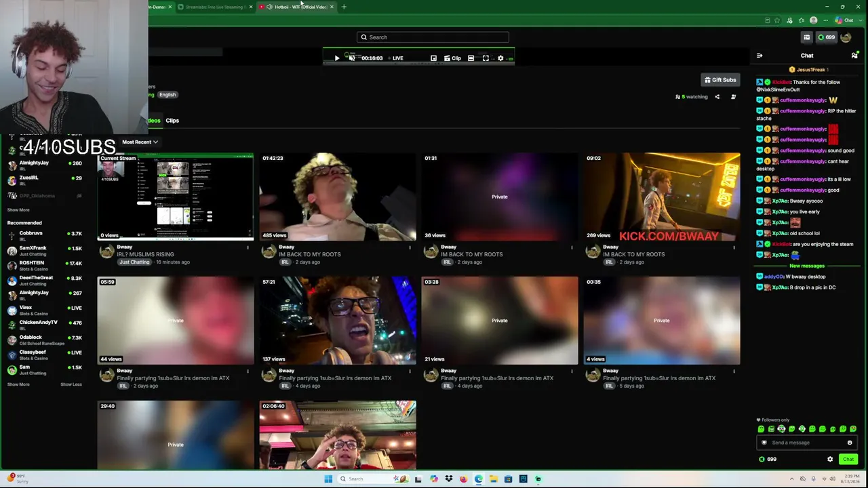Open the IRL? MUSLIMS RISING video title
The height and width of the screenshot is (488, 868).
pos(145,255)
